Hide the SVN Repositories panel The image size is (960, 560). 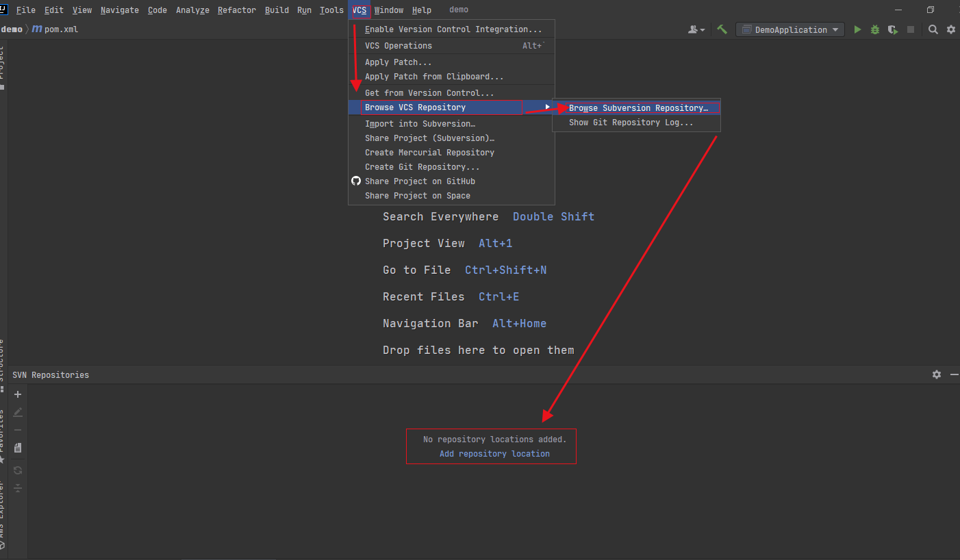pos(955,374)
